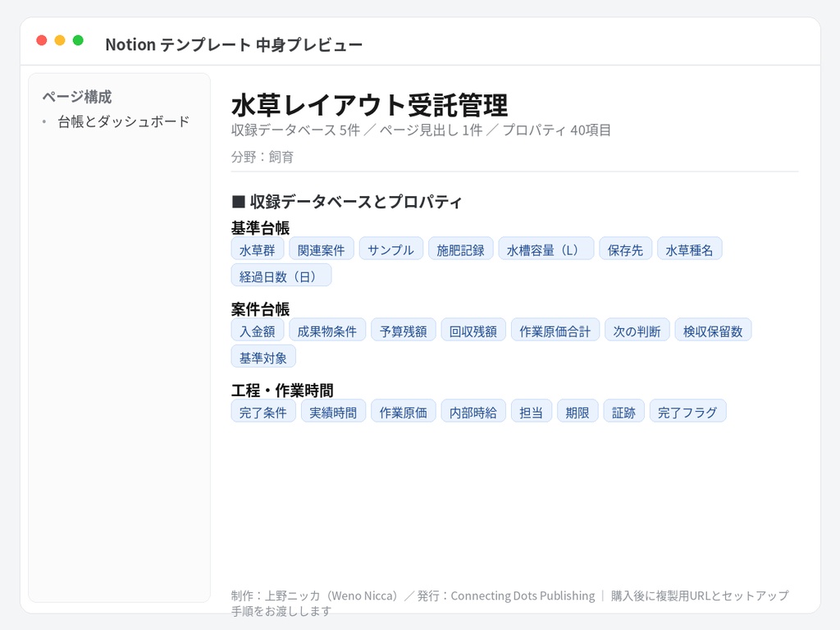
Task: Select the ページ構成 sidebar heading
Action: pyautogui.click(x=77, y=97)
